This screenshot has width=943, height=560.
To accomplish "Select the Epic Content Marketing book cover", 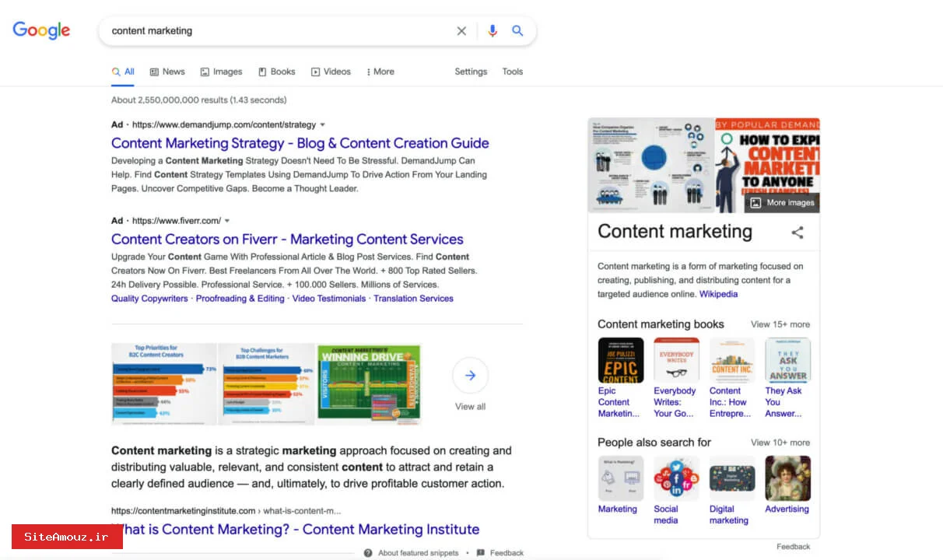I will pos(620,360).
